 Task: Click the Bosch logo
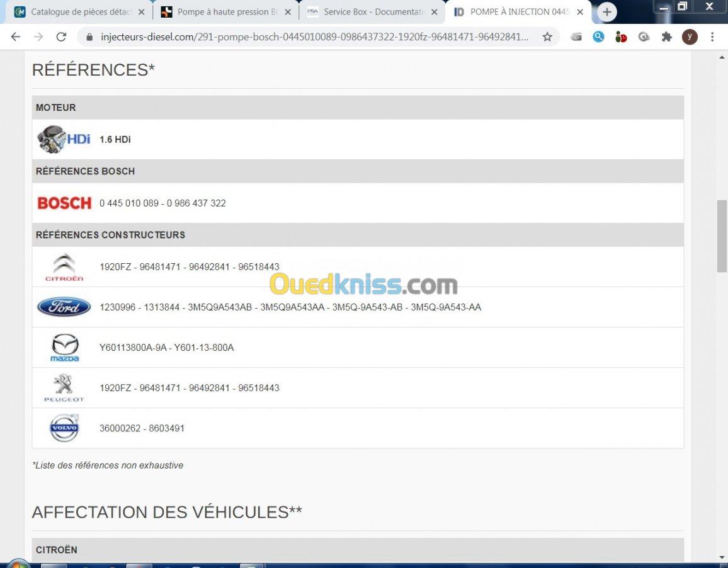pos(64,203)
